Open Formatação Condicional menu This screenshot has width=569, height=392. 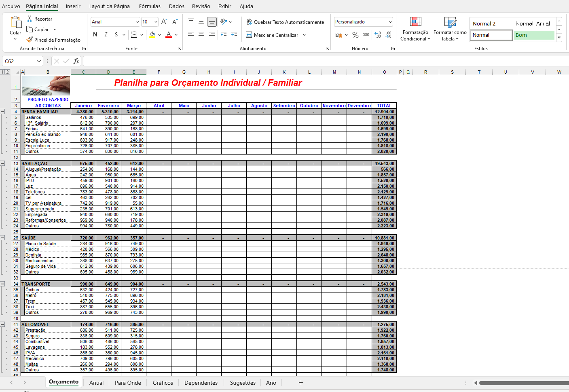coord(415,29)
